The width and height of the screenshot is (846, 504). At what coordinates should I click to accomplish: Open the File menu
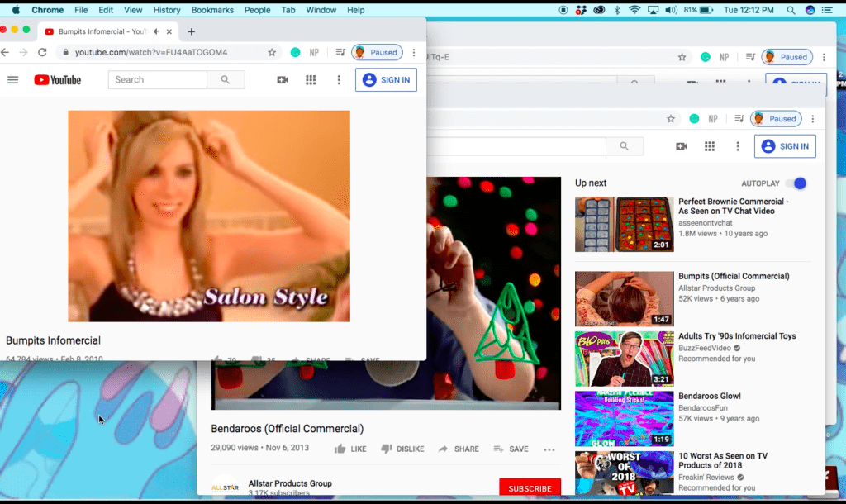click(x=81, y=10)
